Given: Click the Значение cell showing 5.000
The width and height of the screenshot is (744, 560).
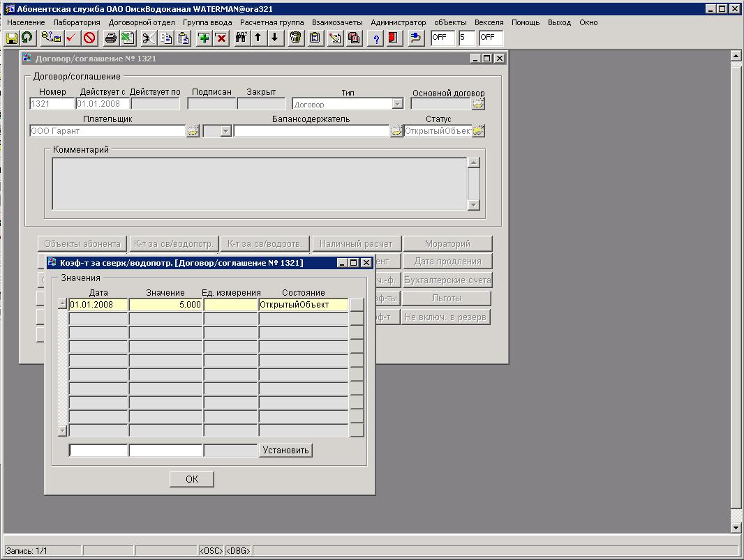Looking at the screenshot, I should 165,305.
